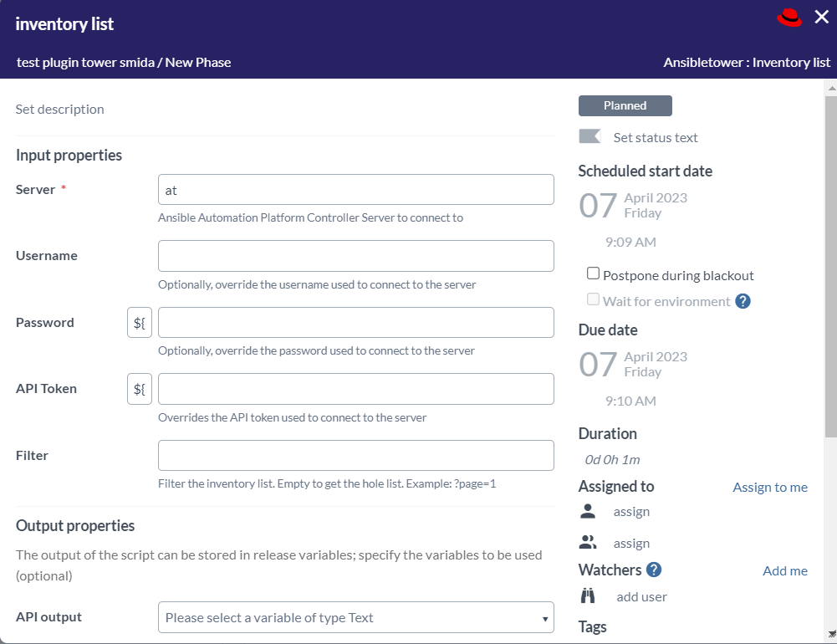Select the team assign icon under Assigned to
The width and height of the screenshot is (837, 644).
(588, 542)
